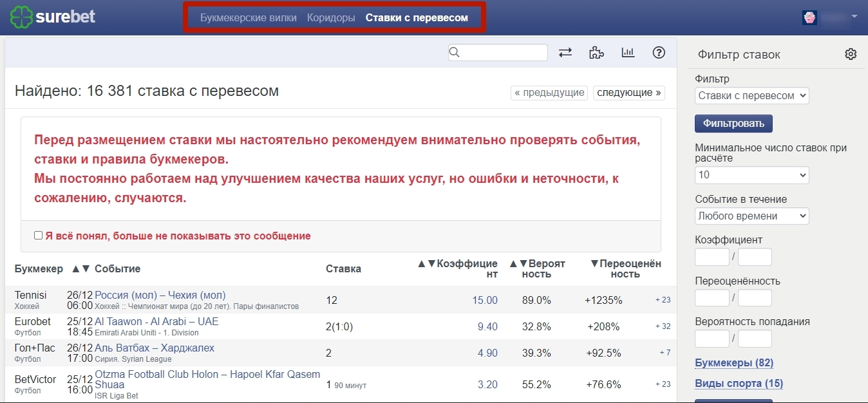Sort by Переоценённость column arrow
The image size is (868, 403).
pyautogui.click(x=595, y=263)
